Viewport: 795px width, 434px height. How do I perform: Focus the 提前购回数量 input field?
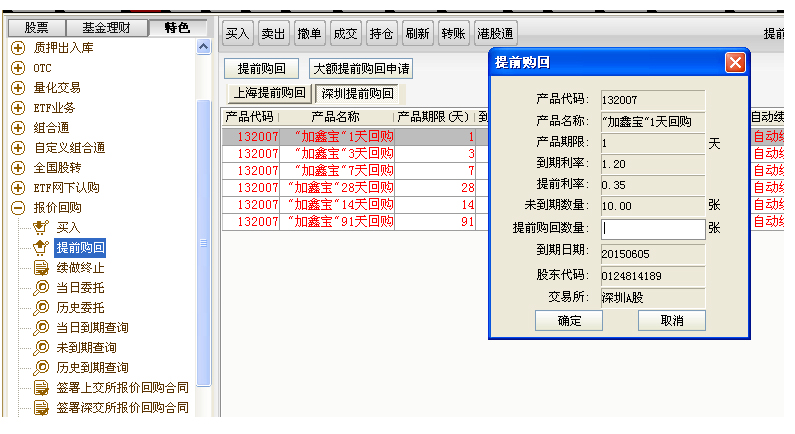point(653,229)
